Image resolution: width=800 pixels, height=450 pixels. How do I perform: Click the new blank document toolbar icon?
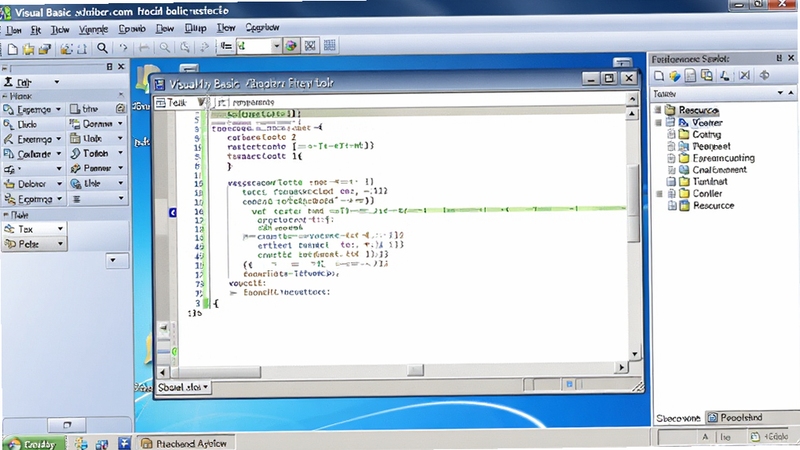point(12,48)
